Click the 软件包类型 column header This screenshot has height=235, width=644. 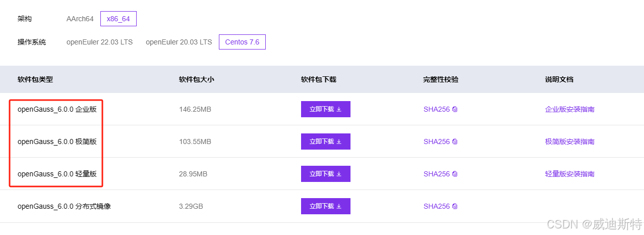[35, 79]
